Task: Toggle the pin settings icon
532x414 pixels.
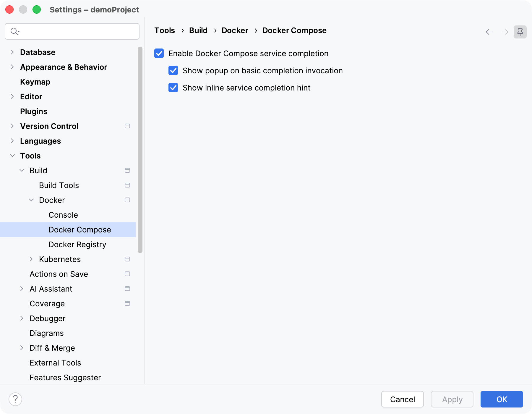Action: (x=520, y=32)
